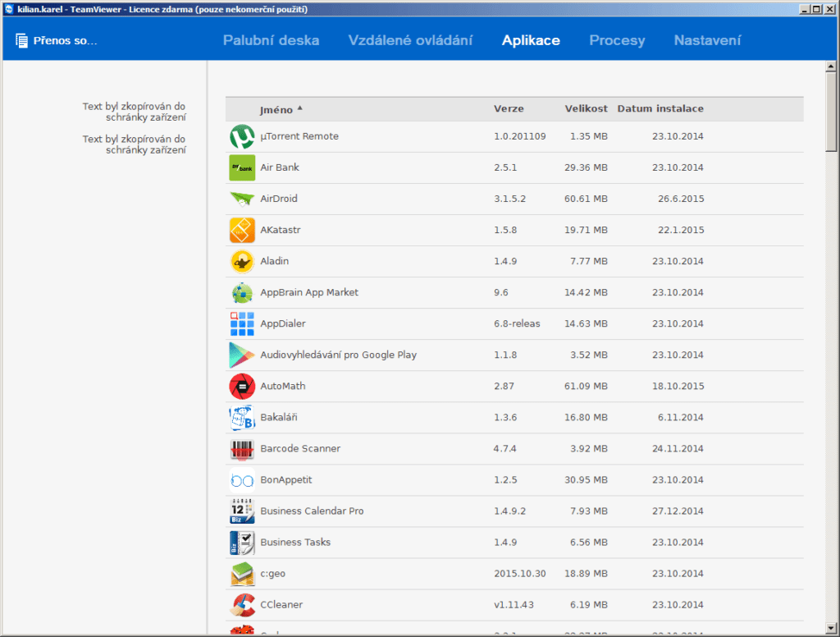
Task: Click the Bakaláři app icon
Action: coord(242,418)
